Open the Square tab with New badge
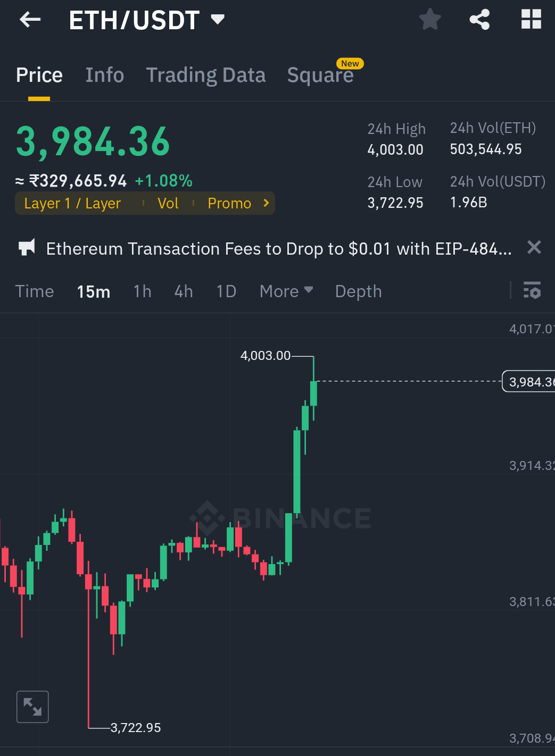Image resolution: width=555 pixels, height=756 pixels. [320, 75]
